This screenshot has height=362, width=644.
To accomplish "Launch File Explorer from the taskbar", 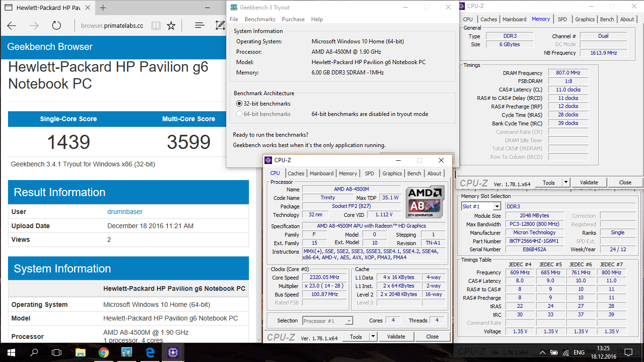I will (81, 352).
